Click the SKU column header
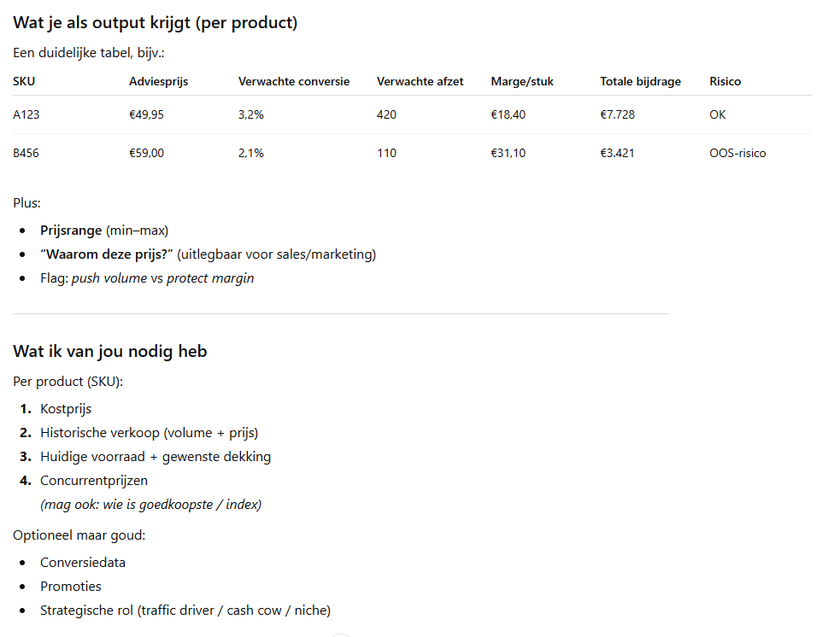 pos(24,82)
